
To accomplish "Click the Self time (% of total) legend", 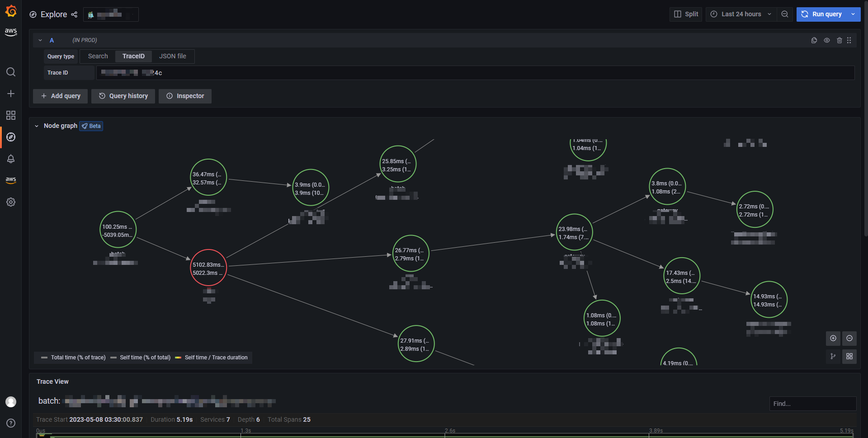I will [140, 358].
